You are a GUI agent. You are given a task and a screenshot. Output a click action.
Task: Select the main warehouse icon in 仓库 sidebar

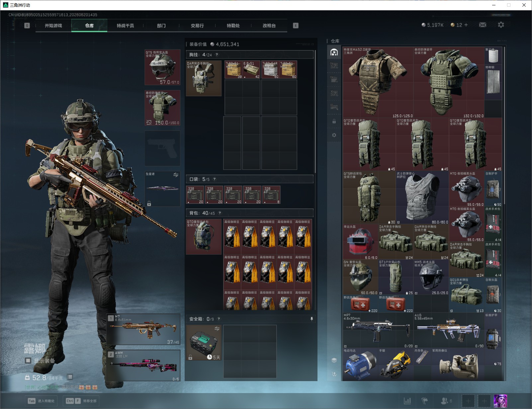tap(334, 52)
